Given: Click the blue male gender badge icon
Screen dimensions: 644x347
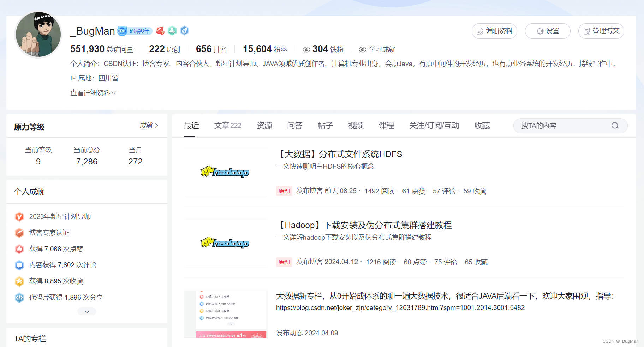Looking at the screenshot, I should pyautogui.click(x=184, y=31).
